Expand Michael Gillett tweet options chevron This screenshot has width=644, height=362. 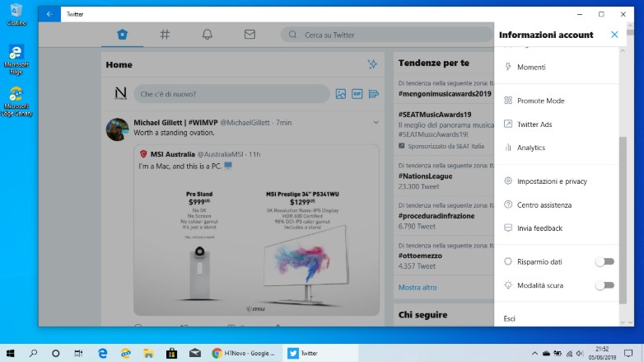coord(376,122)
